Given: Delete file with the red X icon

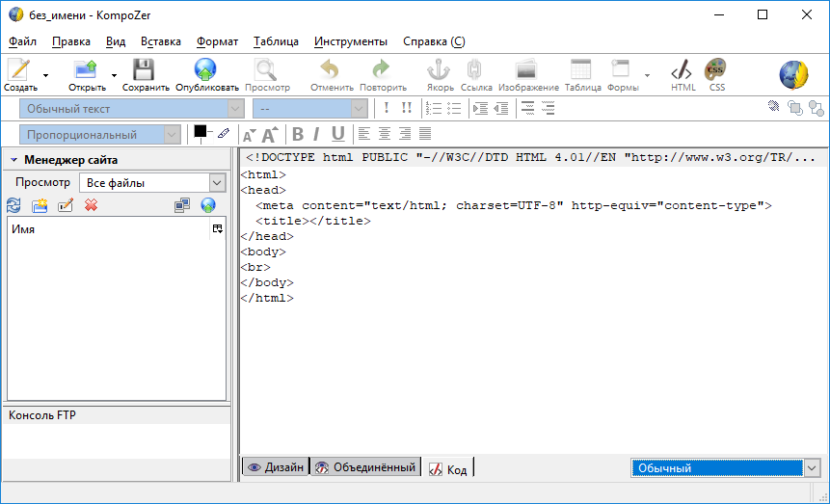Looking at the screenshot, I should 91,205.
